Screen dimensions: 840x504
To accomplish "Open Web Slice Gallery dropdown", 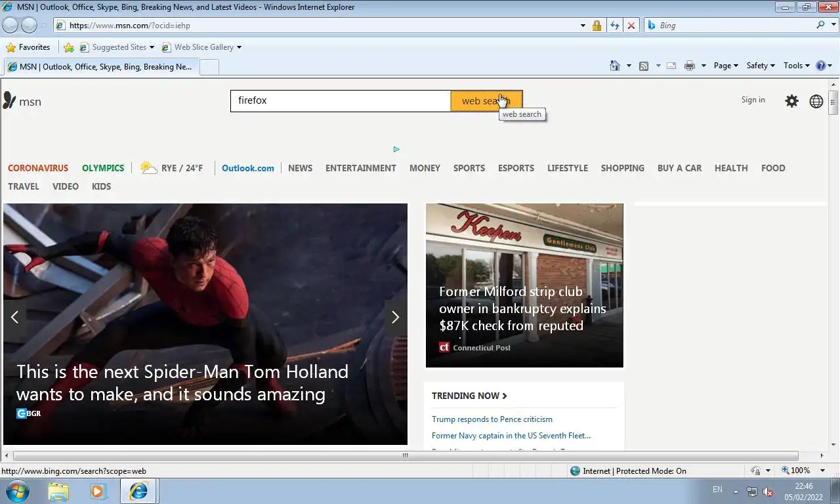I will 201,47.
